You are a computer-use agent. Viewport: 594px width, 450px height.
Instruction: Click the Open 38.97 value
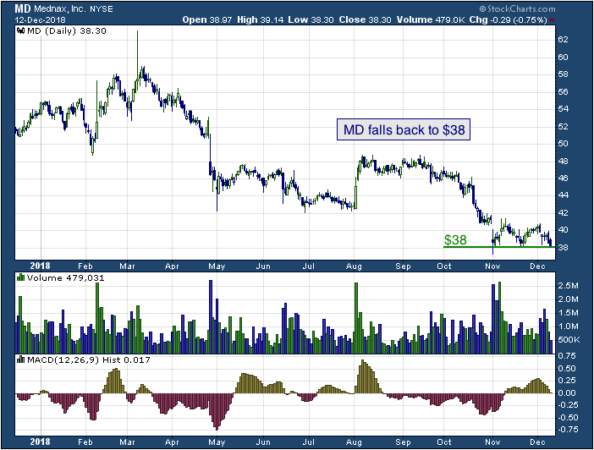coord(207,20)
